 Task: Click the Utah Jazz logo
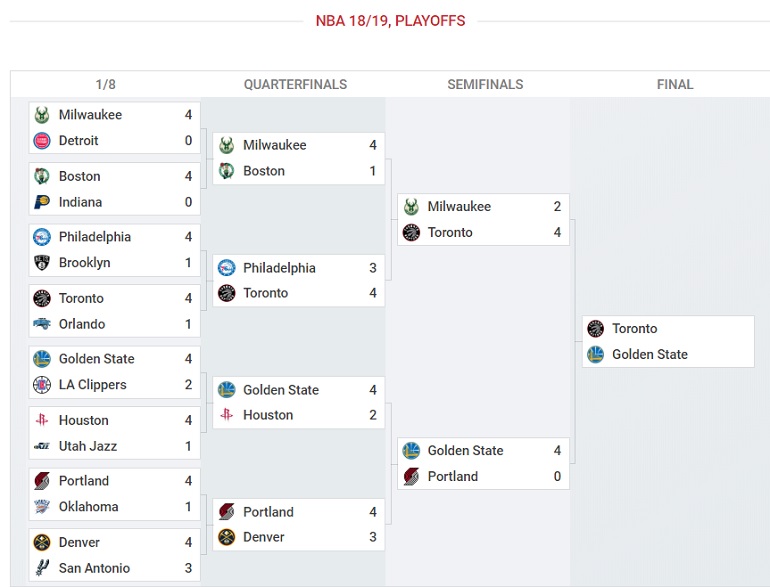42,446
